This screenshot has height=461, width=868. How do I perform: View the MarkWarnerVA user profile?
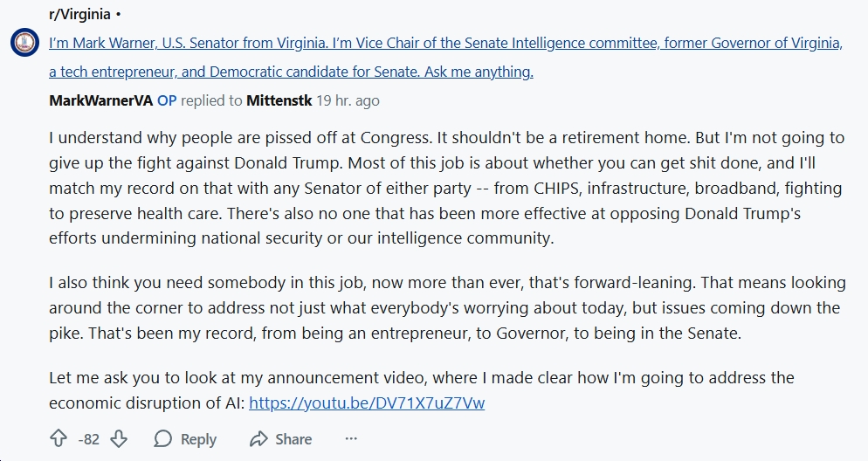[100, 100]
